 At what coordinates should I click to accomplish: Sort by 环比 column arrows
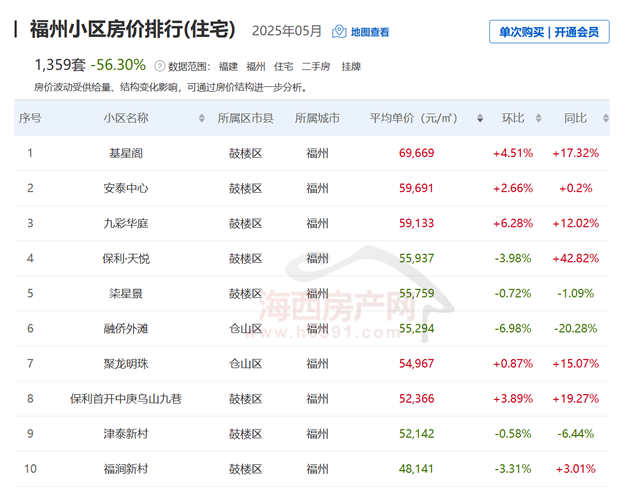point(538,118)
